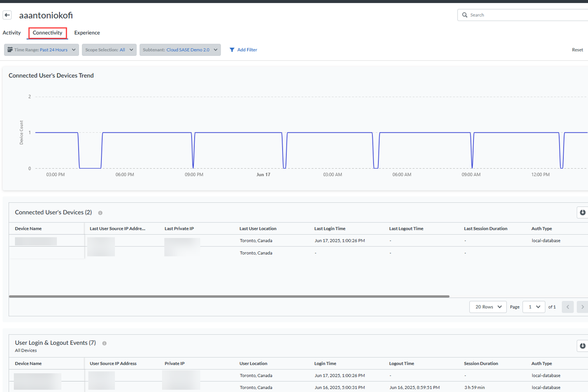Click the Add Filter link
The image size is (588, 392).
coord(247,50)
